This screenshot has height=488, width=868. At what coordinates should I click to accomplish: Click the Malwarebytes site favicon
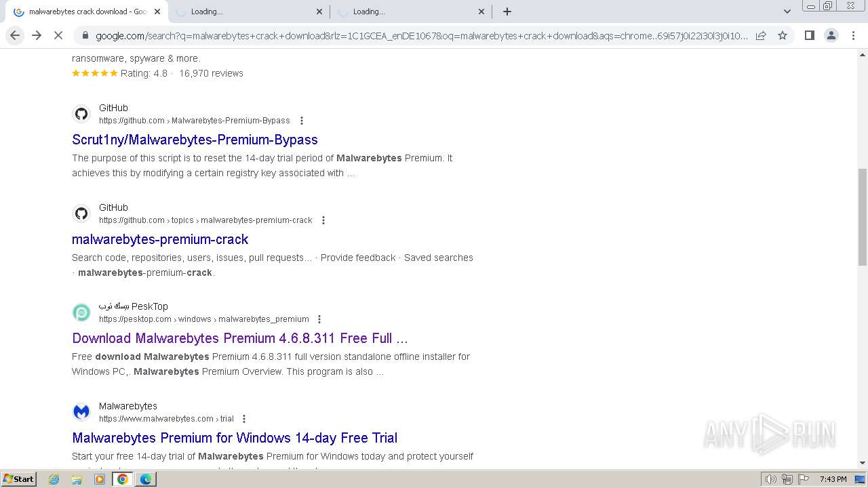click(x=81, y=412)
